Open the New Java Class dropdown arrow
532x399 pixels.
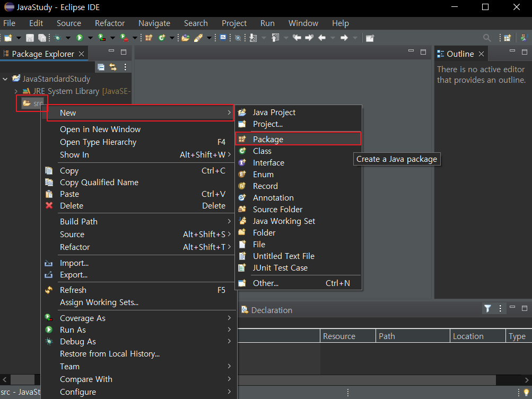click(172, 38)
